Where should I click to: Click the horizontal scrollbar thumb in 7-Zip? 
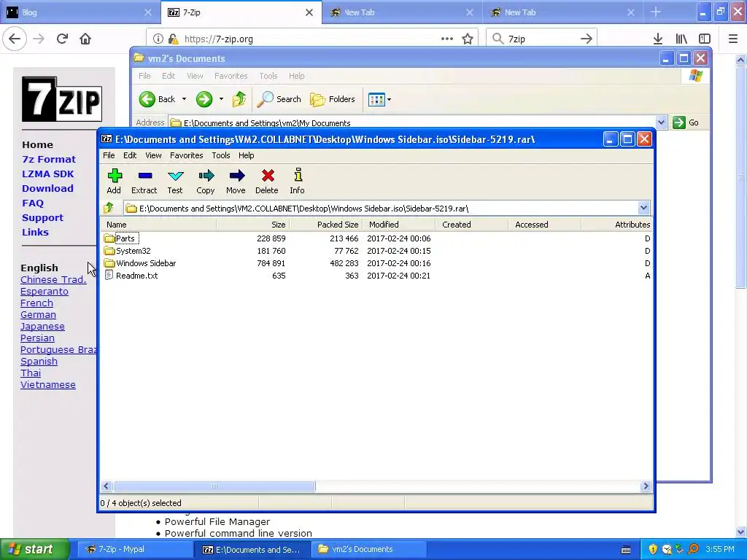214,486
